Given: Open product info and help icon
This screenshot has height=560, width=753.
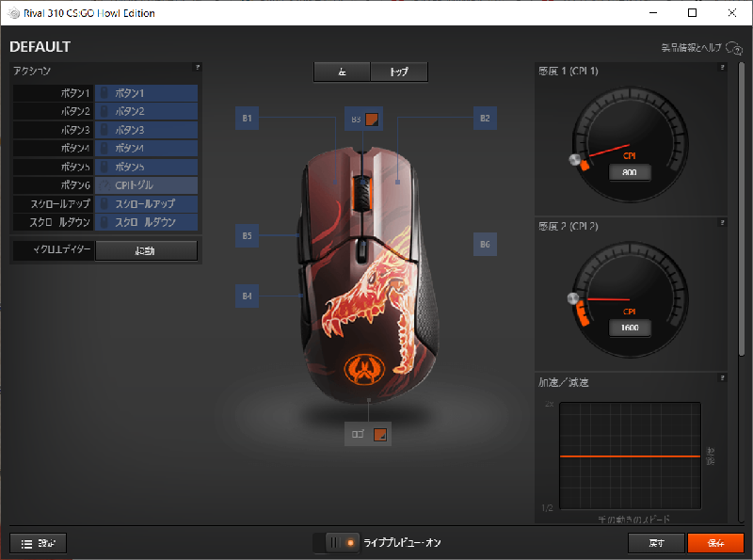Looking at the screenshot, I should (734, 48).
